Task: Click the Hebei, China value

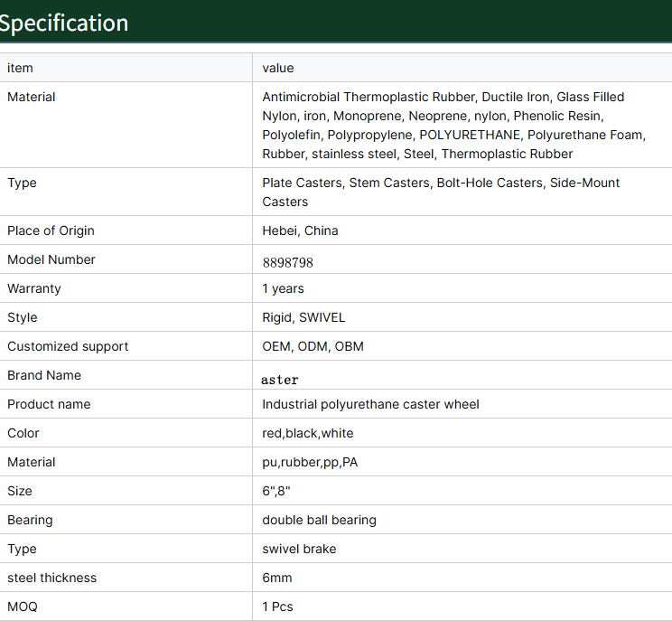Action: tap(300, 231)
